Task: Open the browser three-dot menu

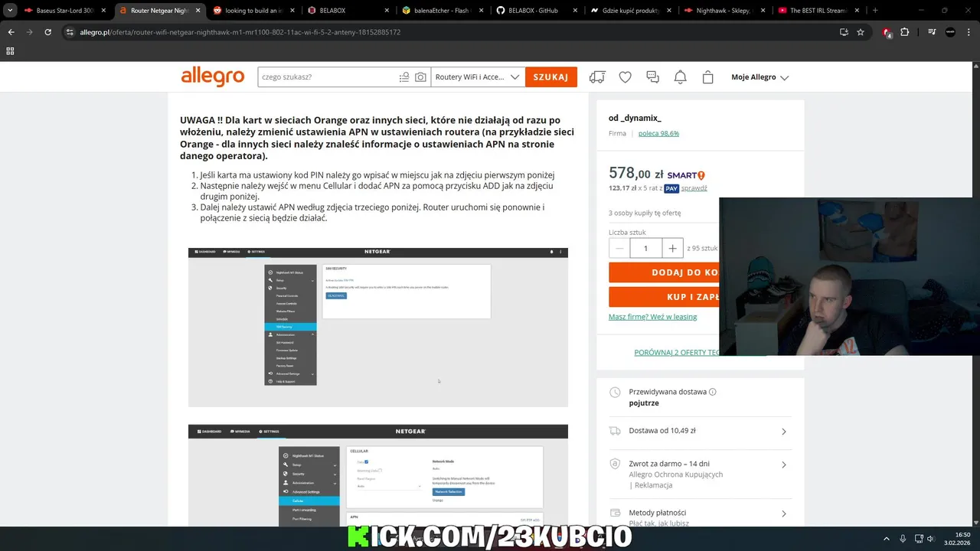Action: 969,32
